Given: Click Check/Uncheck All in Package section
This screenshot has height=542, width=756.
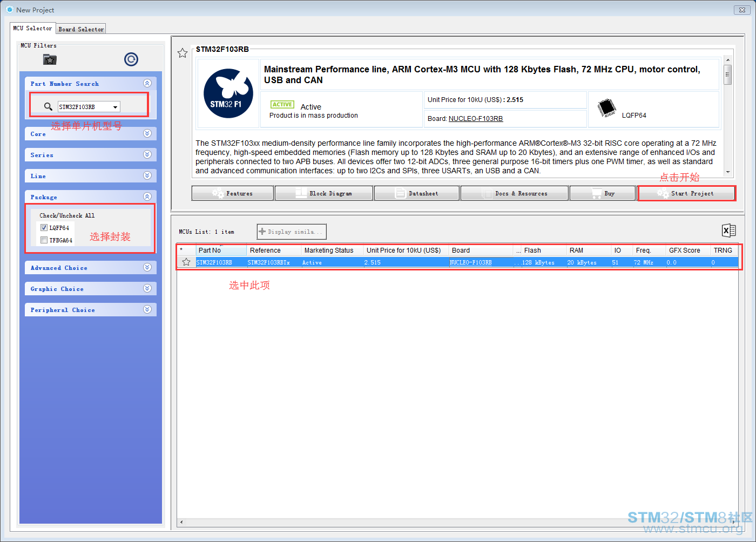Looking at the screenshot, I should 67,215.
